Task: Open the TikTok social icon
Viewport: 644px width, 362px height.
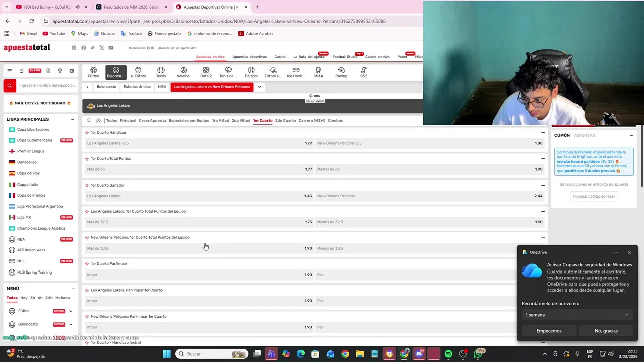Action: coord(92,48)
